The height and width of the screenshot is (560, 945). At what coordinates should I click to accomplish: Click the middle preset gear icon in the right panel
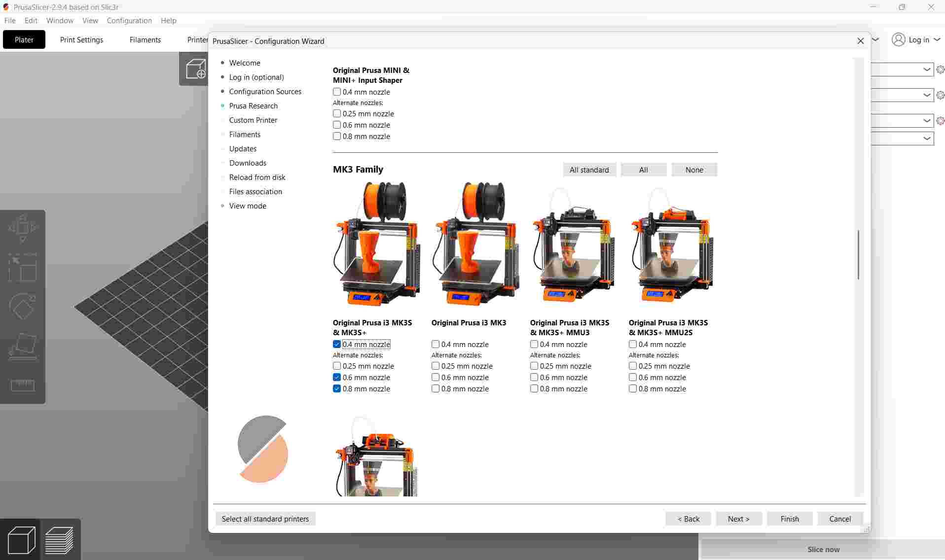point(940,95)
